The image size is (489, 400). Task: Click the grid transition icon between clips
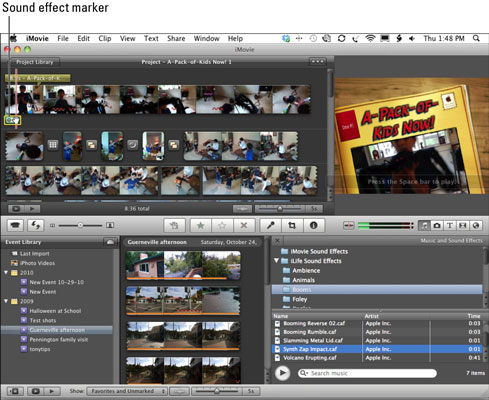tap(53, 145)
